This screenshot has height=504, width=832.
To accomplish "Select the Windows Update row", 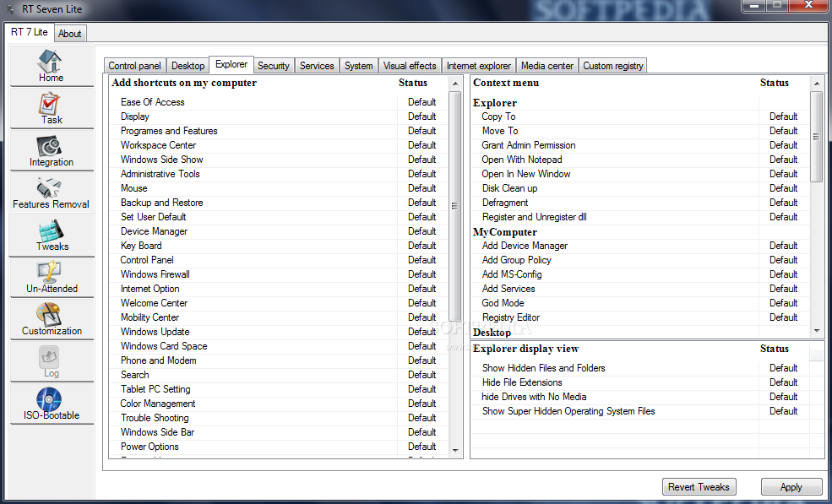I will click(279, 331).
